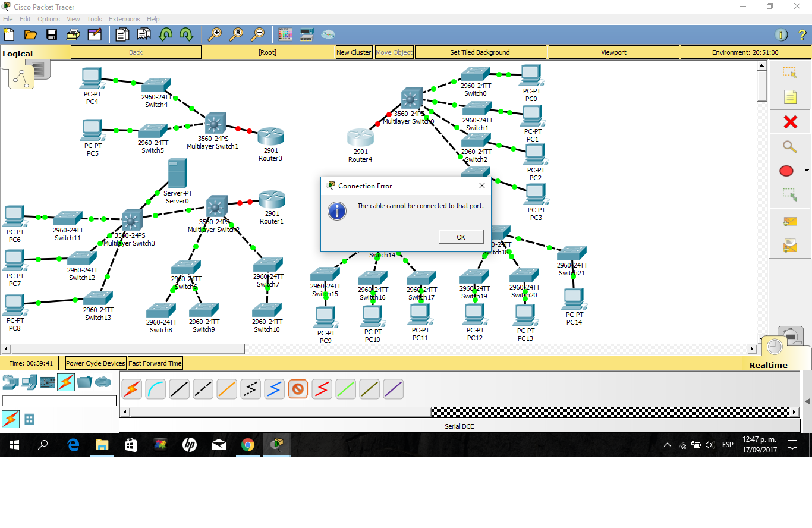Click the network information icon

click(781, 34)
